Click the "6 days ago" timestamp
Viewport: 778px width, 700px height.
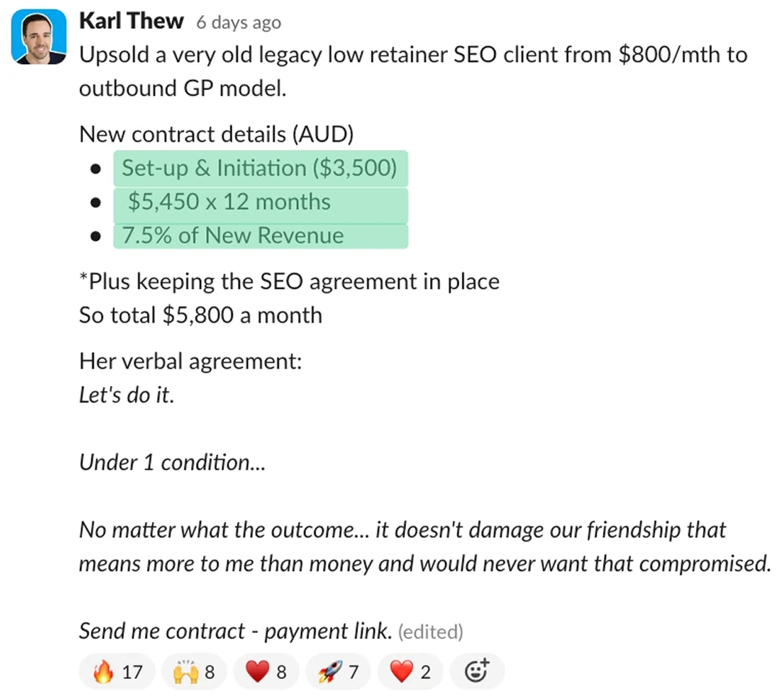click(238, 23)
